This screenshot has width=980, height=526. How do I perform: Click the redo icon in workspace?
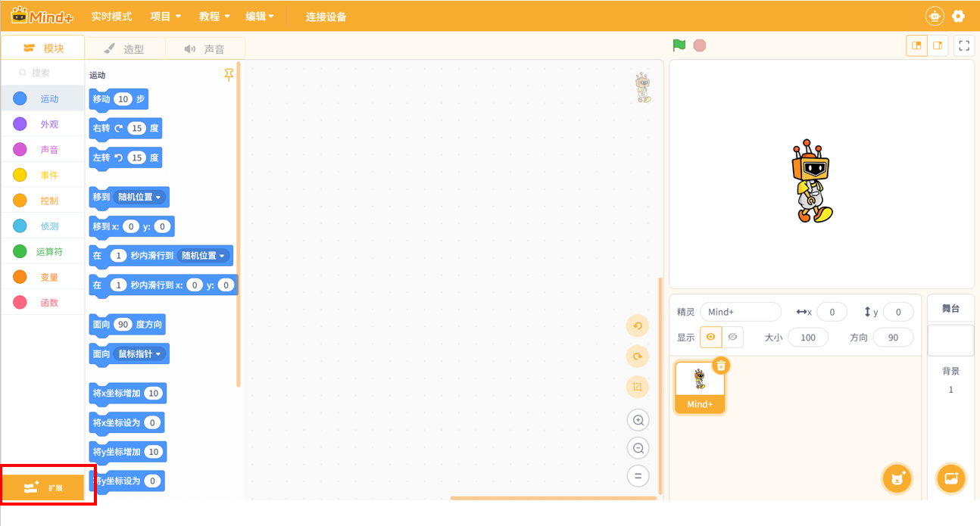pos(638,356)
